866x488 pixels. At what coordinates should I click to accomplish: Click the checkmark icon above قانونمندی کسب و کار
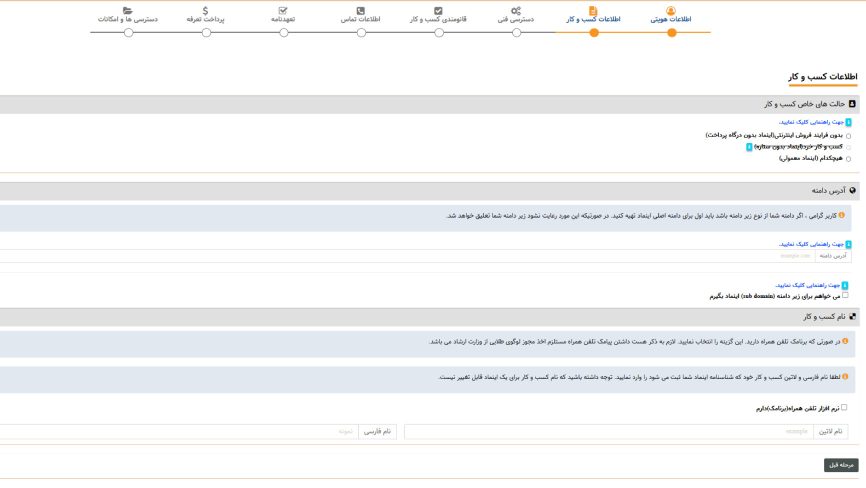[438, 10]
